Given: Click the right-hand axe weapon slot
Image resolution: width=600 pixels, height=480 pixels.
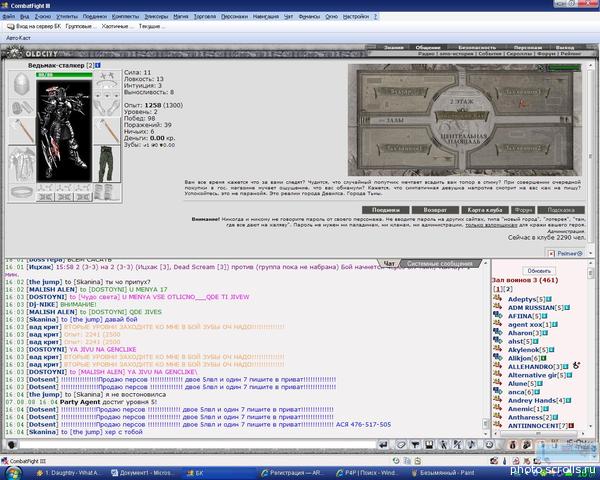Looking at the screenshot, I should point(107,131).
